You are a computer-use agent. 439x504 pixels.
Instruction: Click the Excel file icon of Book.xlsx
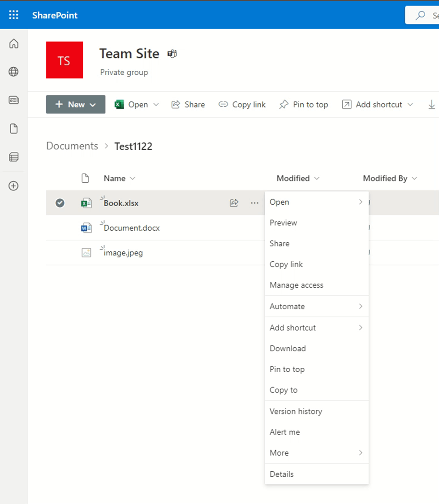86,203
